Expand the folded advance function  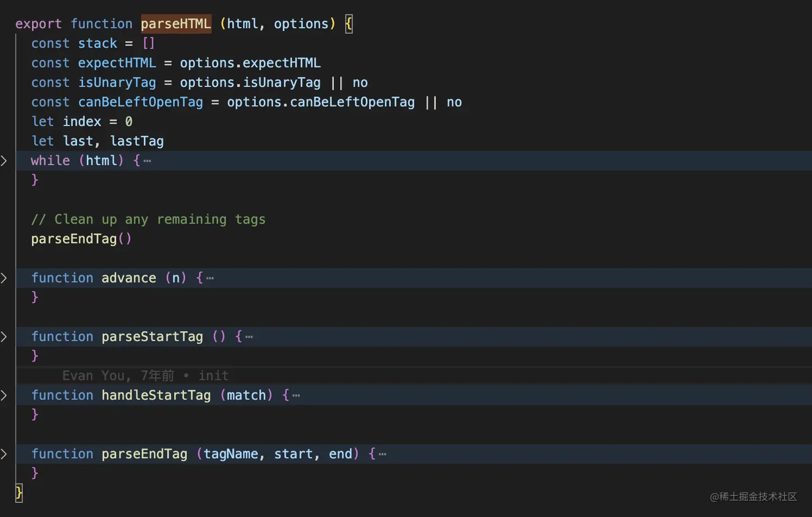click(x=4, y=278)
